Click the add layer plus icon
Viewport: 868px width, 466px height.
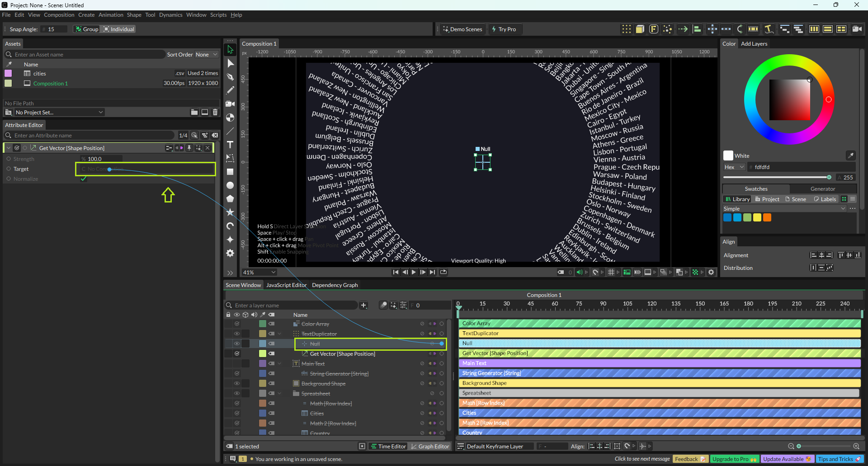click(363, 306)
